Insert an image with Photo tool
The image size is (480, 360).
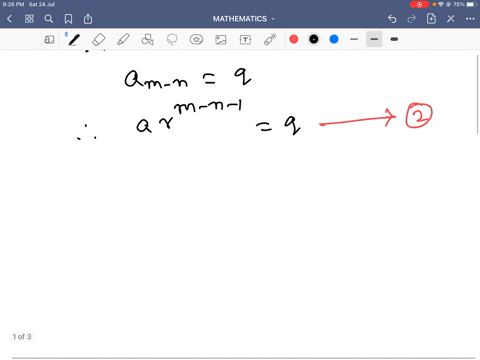click(221, 40)
